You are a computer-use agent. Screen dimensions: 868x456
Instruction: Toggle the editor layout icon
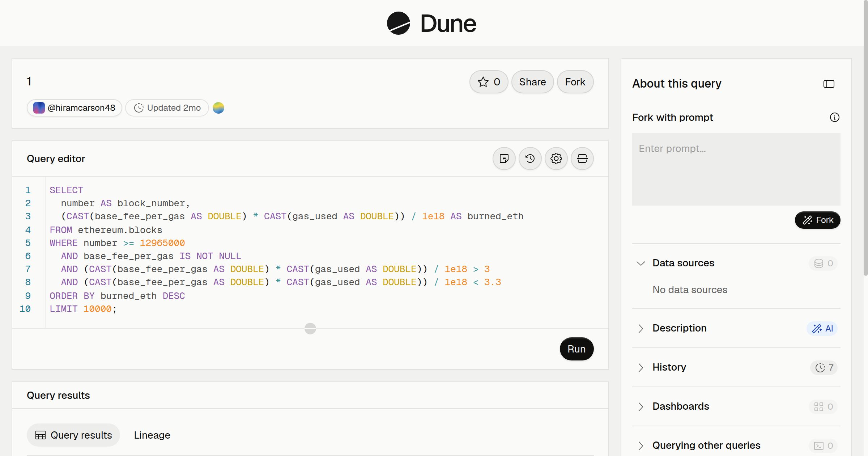[582, 159]
